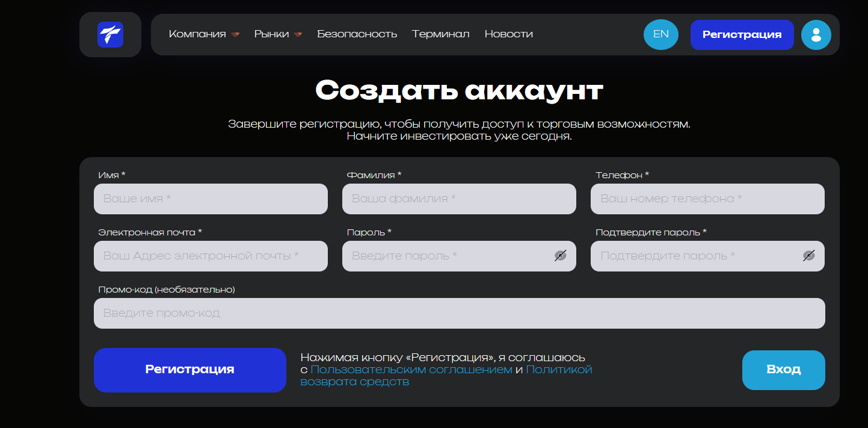Focus the Ваше имя input field

click(x=211, y=199)
